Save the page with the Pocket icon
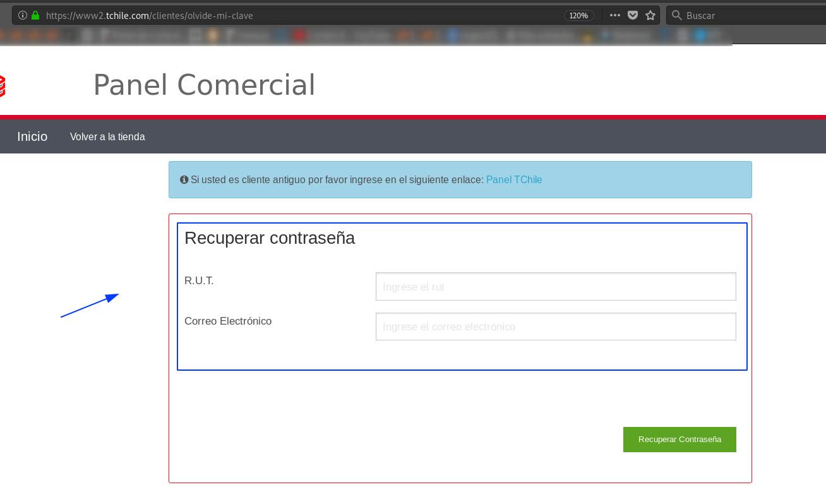The image size is (826, 504). (x=633, y=15)
